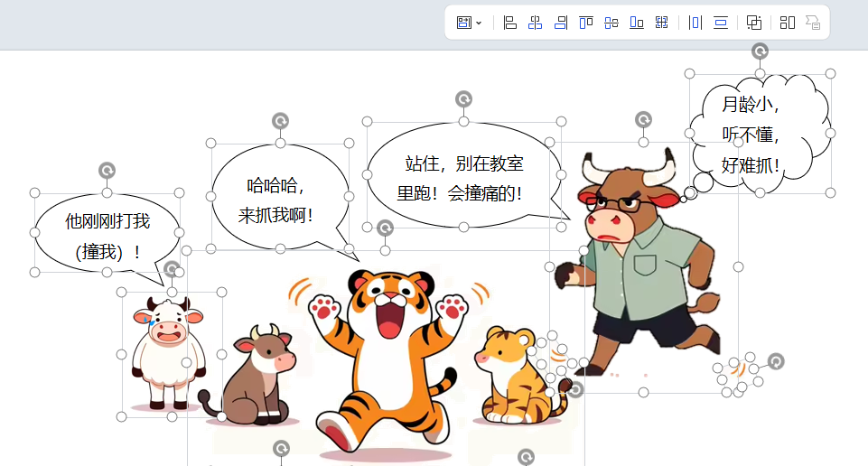
Task: Click rotation handle below 站住 bubble's left corner
Action: [x=386, y=228]
